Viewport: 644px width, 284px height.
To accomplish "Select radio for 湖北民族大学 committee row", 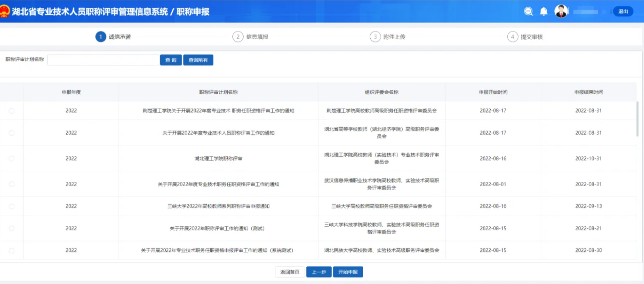I will pyautogui.click(x=12, y=251).
